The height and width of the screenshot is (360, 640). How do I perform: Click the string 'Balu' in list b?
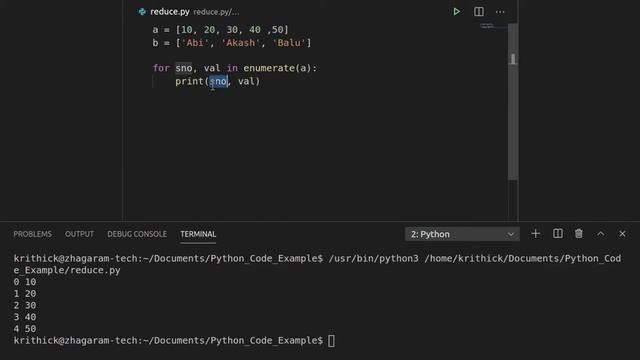pyautogui.click(x=289, y=43)
